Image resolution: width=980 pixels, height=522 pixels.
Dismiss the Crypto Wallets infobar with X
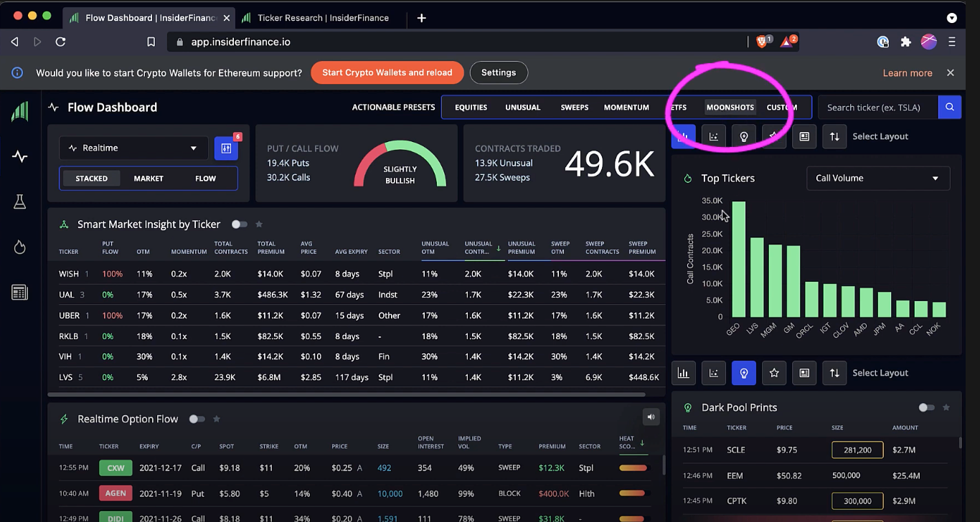pyautogui.click(x=951, y=72)
